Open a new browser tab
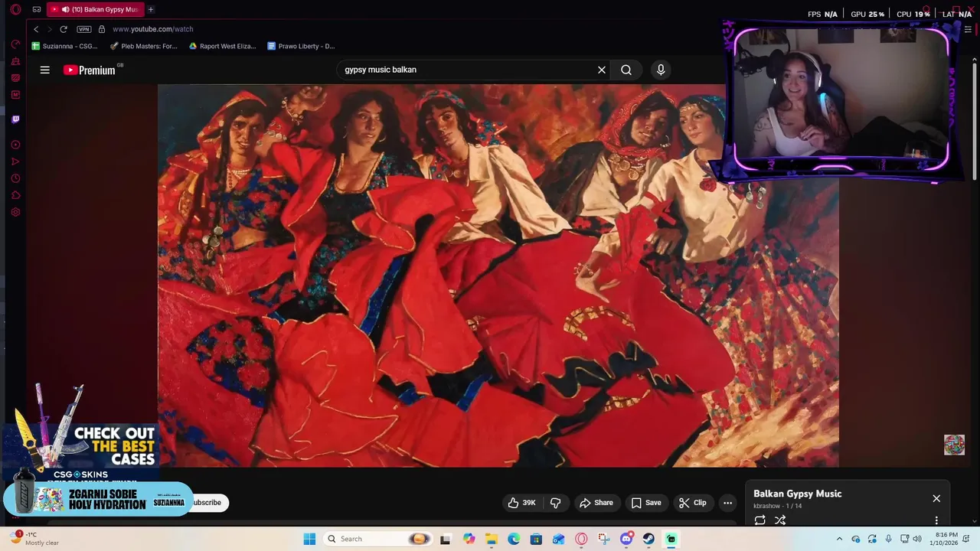The width and height of the screenshot is (980, 551). tap(151, 9)
